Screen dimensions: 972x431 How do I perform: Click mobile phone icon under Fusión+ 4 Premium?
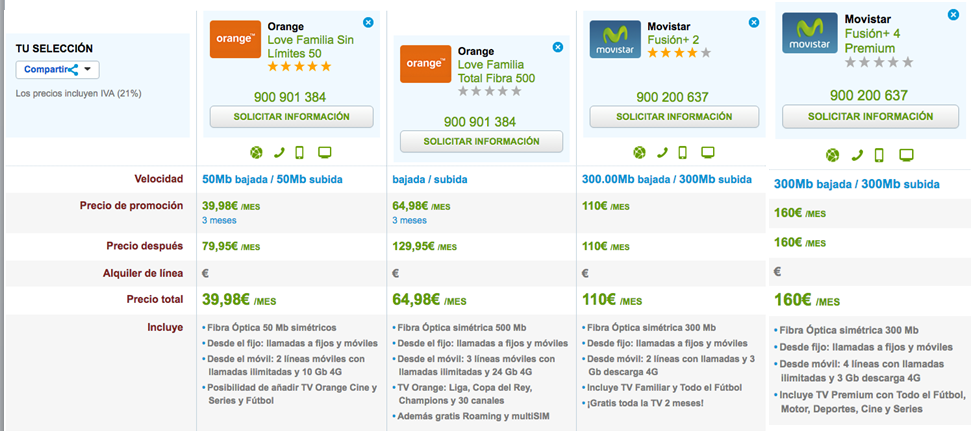tap(879, 155)
